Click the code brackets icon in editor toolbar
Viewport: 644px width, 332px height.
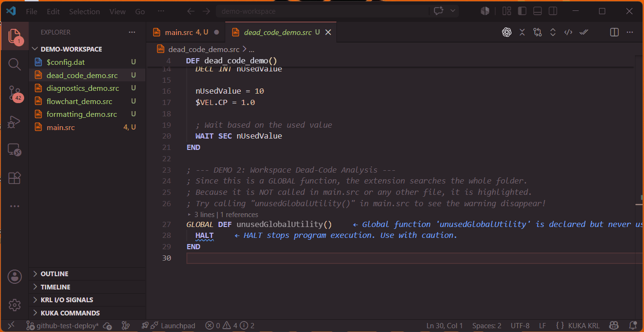tap(568, 32)
